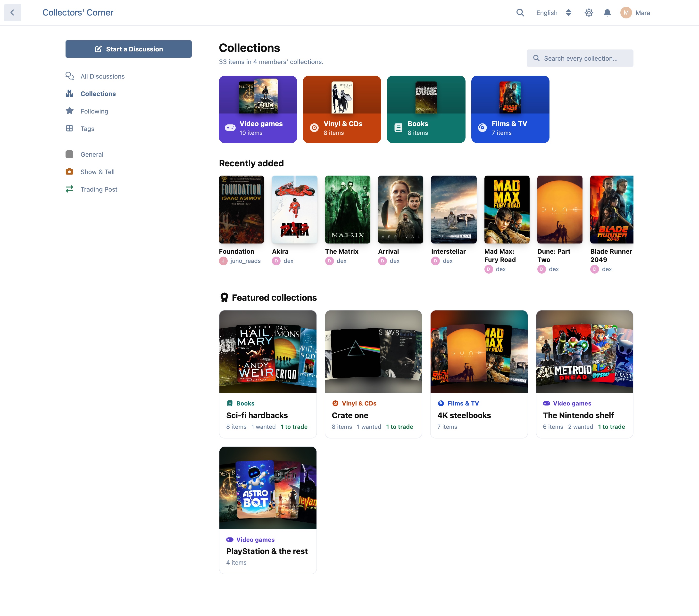
Task: Click the book icon on Books tile
Action: [x=398, y=127]
